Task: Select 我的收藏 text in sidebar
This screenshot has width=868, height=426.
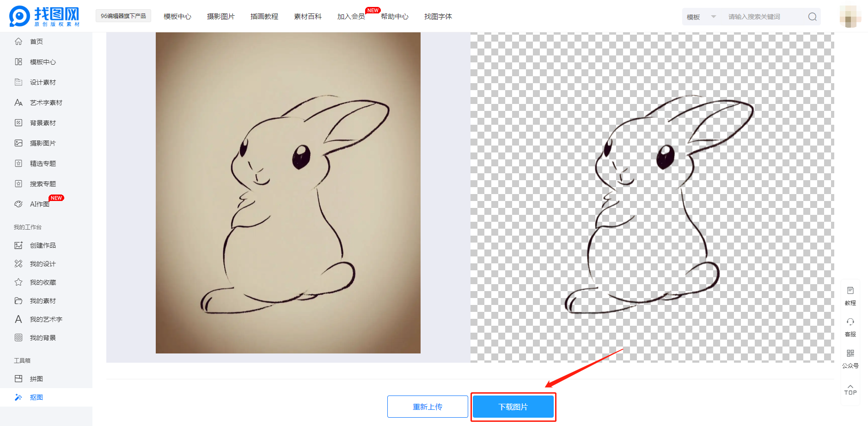Action: pyautogui.click(x=43, y=282)
